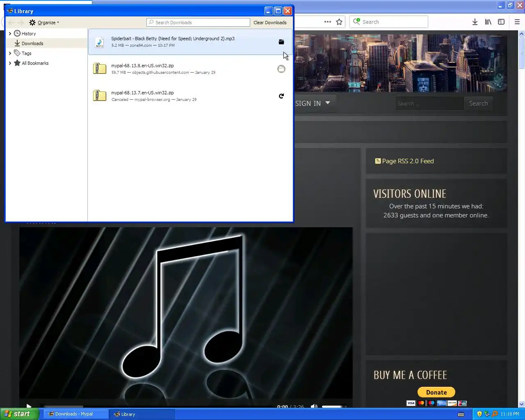Expand the All Bookmarks tree node
The width and height of the screenshot is (525, 420).
[10, 63]
